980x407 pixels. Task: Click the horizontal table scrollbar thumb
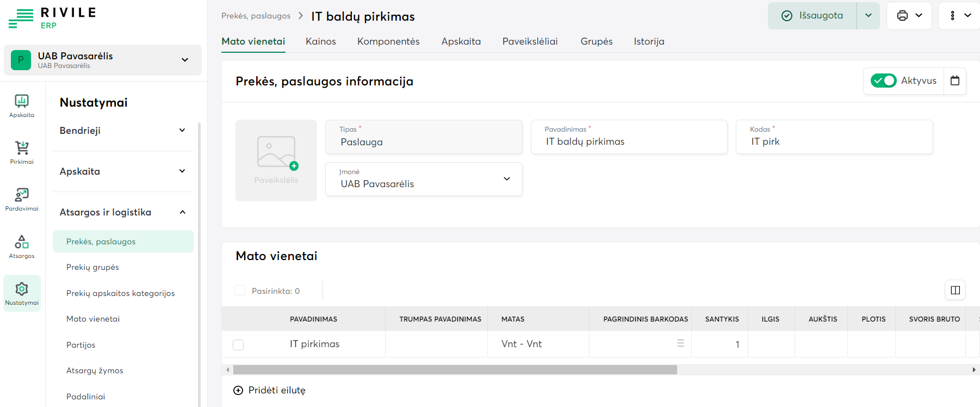pos(455,370)
